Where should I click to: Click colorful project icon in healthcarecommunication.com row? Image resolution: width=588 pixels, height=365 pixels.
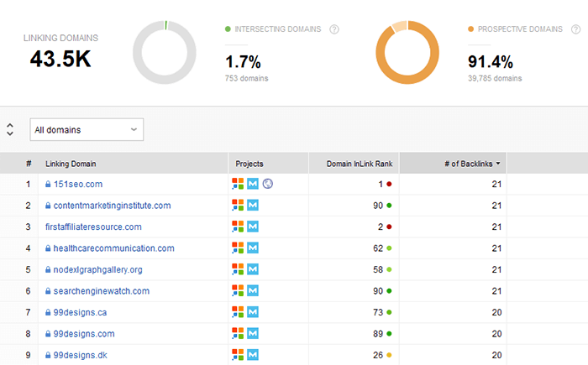click(238, 248)
